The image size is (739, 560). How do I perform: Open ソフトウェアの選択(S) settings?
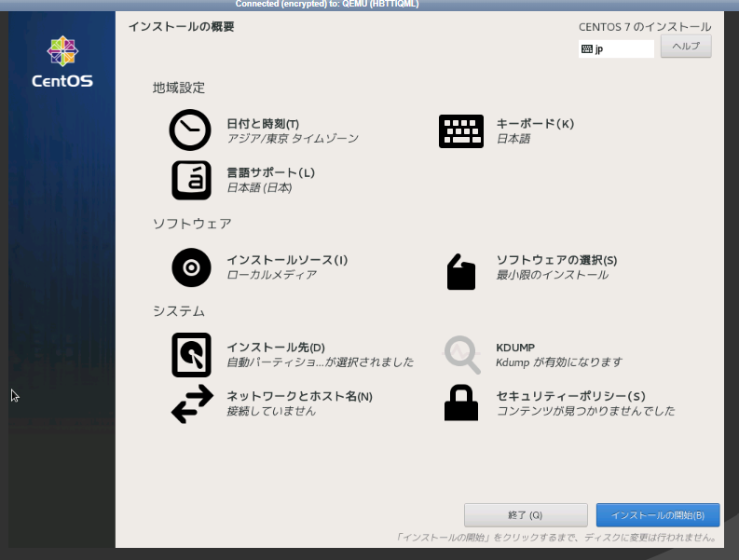coord(556,260)
